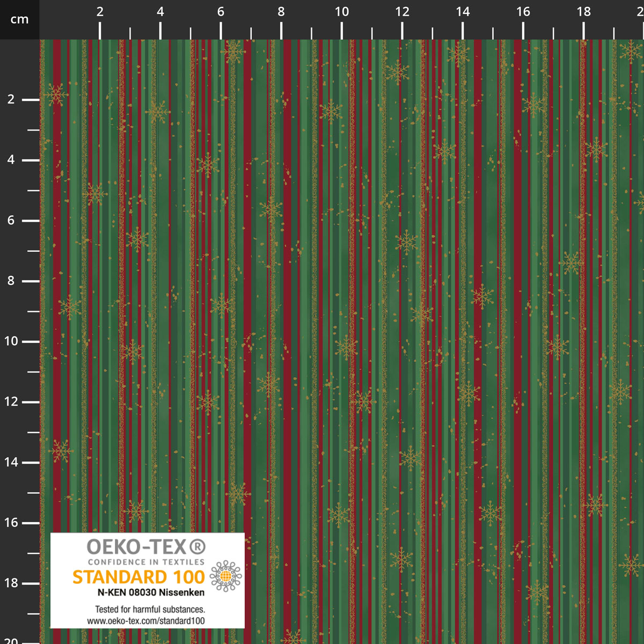This screenshot has width=644, height=644.
Task: Open the www.oeko-tex.com/standard100 link
Action: 146,621
